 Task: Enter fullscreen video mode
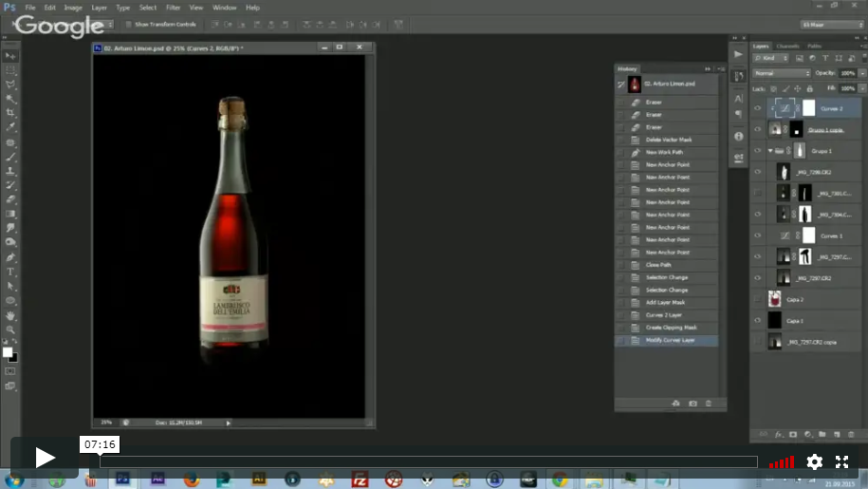(x=842, y=461)
